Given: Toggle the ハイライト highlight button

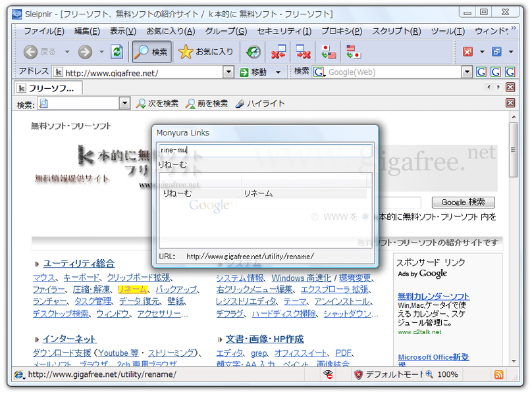Looking at the screenshot, I should pyautogui.click(x=260, y=104).
